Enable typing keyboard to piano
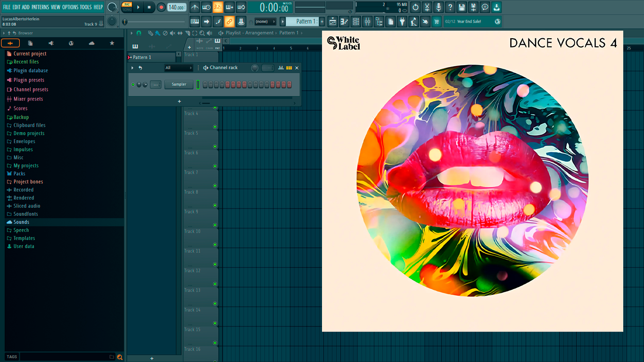 (195, 21)
